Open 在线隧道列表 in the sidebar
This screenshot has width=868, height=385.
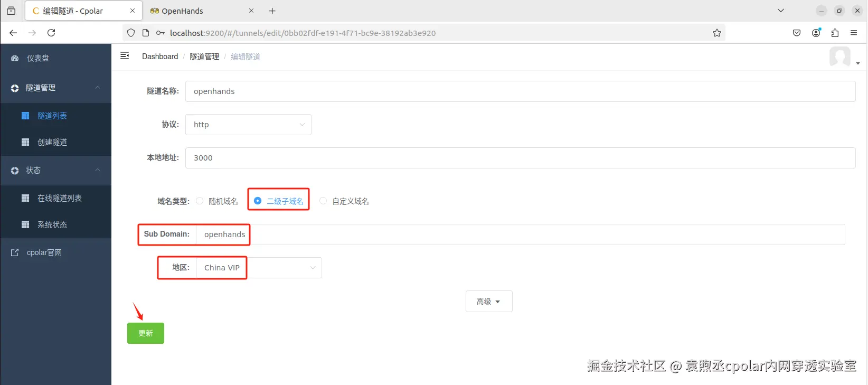pyautogui.click(x=56, y=198)
